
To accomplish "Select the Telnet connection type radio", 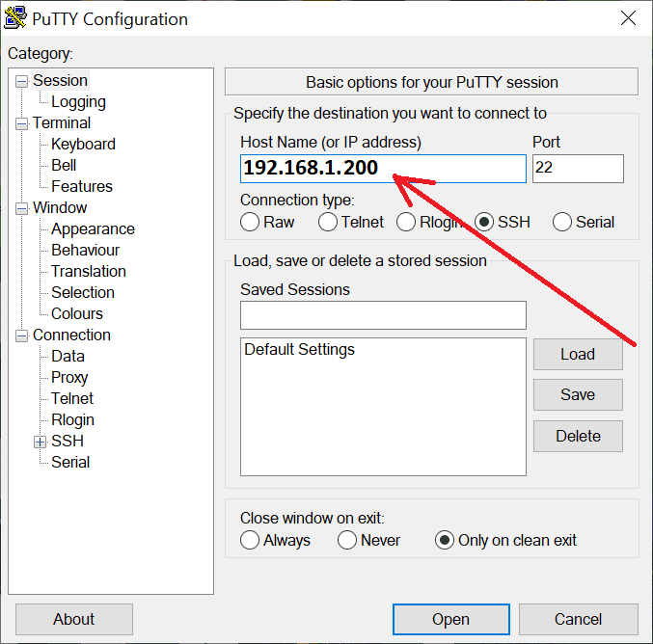I will click(328, 222).
